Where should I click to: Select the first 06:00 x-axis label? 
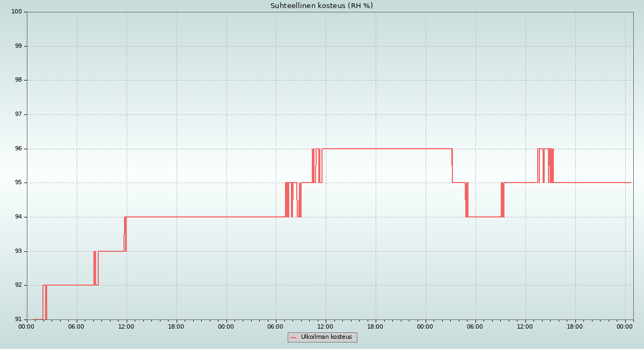pyautogui.click(x=76, y=326)
